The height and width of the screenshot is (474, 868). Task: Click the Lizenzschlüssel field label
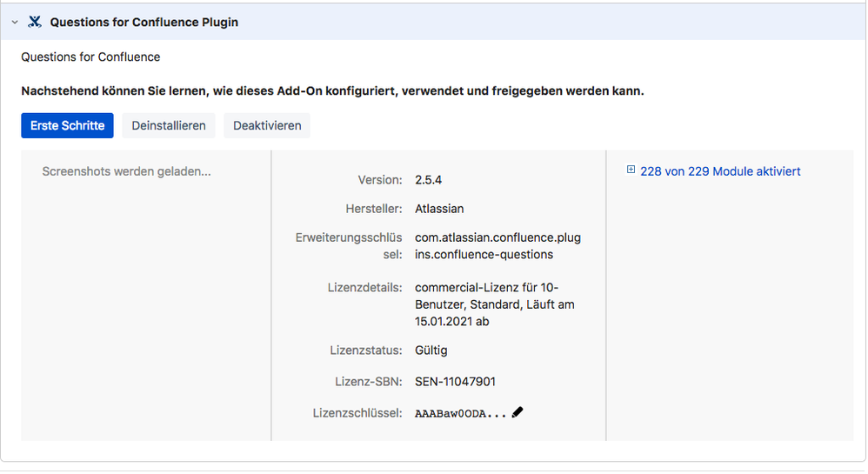357,413
